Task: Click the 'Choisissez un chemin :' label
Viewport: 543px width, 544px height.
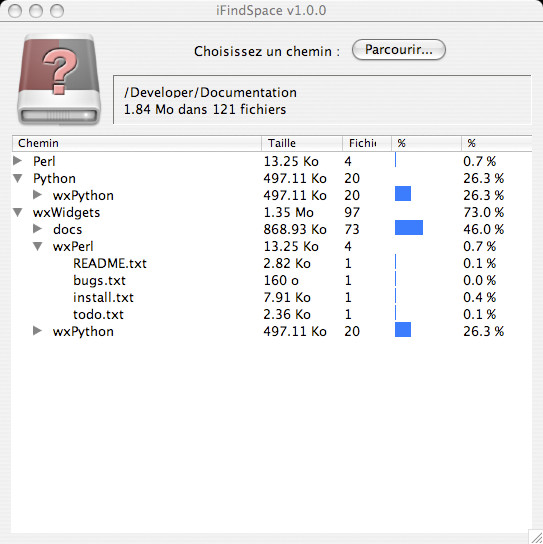Action: click(267, 51)
